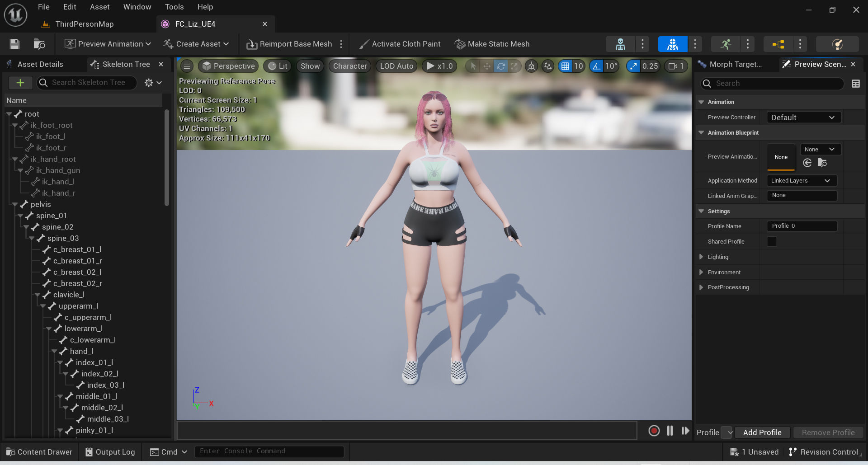Click the Save asset icon

(14, 44)
